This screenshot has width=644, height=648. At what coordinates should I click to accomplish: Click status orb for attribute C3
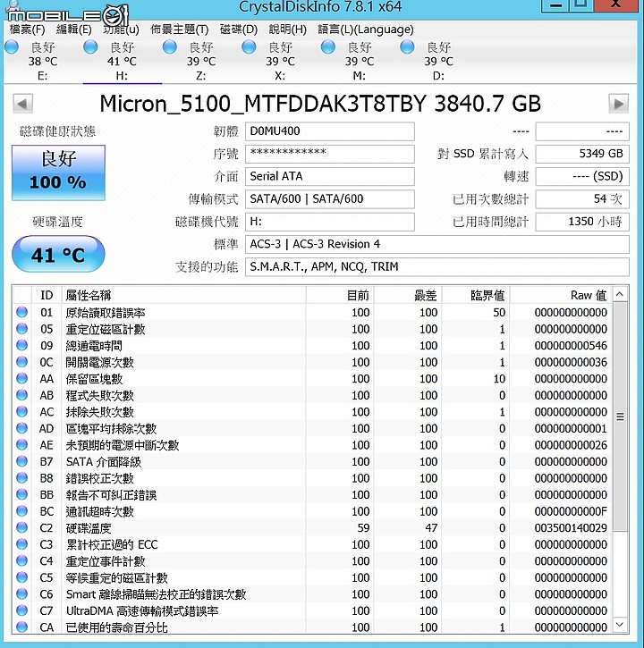(x=22, y=544)
